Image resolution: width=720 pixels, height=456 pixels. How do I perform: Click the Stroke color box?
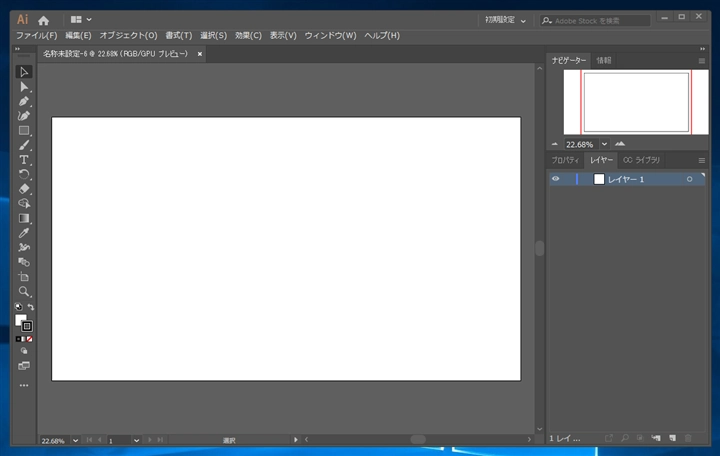pos(27,327)
